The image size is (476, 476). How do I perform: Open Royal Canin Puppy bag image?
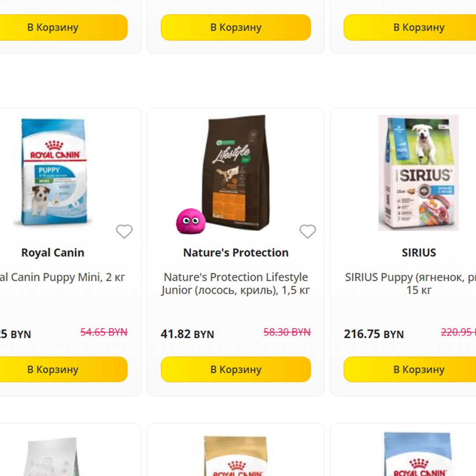(53, 172)
